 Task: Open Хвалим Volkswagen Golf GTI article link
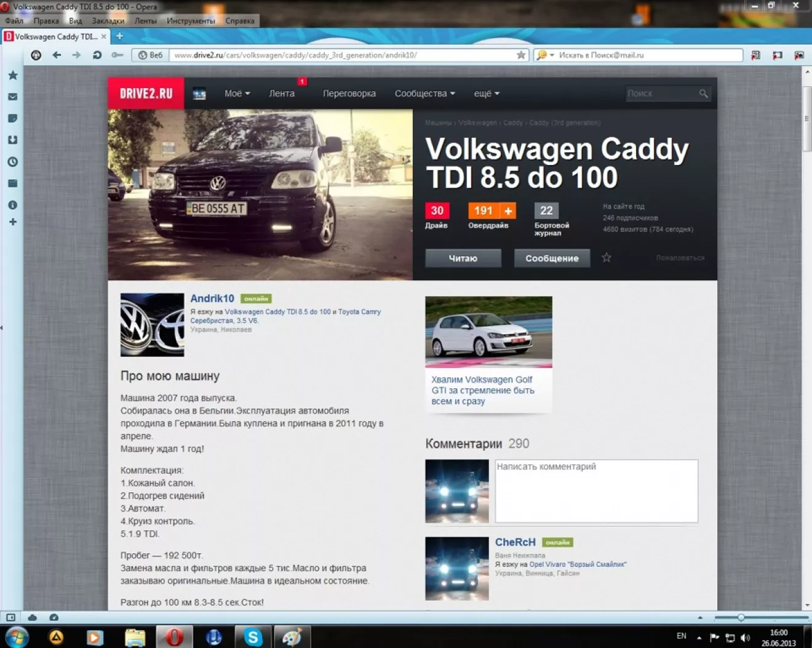[x=483, y=390]
